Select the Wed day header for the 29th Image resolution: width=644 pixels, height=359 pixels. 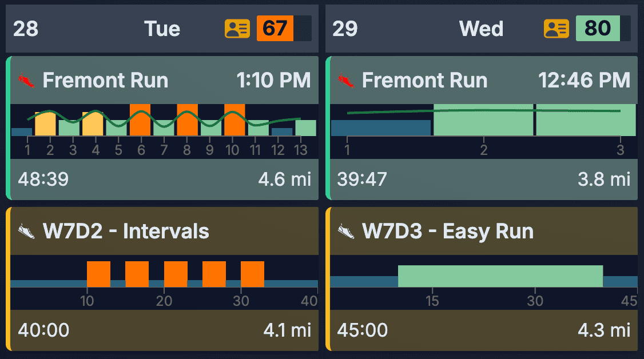tap(481, 28)
